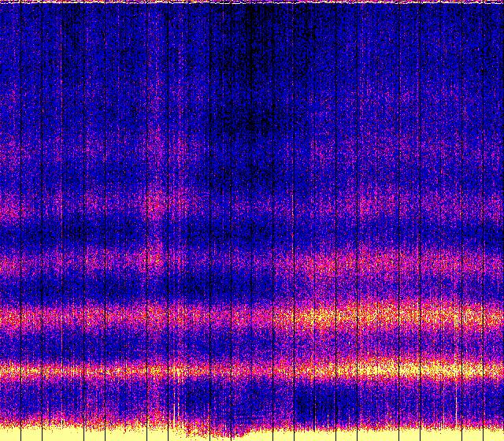
Task: Click the left end of the second bright band
Action: (x=9, y=317)
